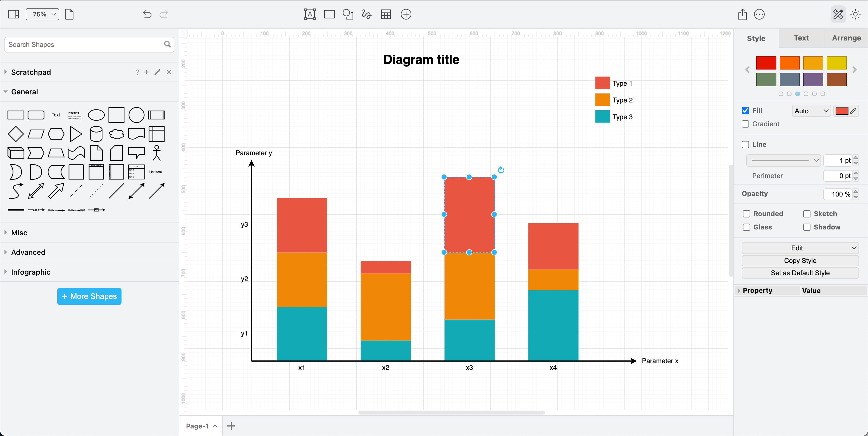Toggle the Shadow checkbox

tap(807, 227)
